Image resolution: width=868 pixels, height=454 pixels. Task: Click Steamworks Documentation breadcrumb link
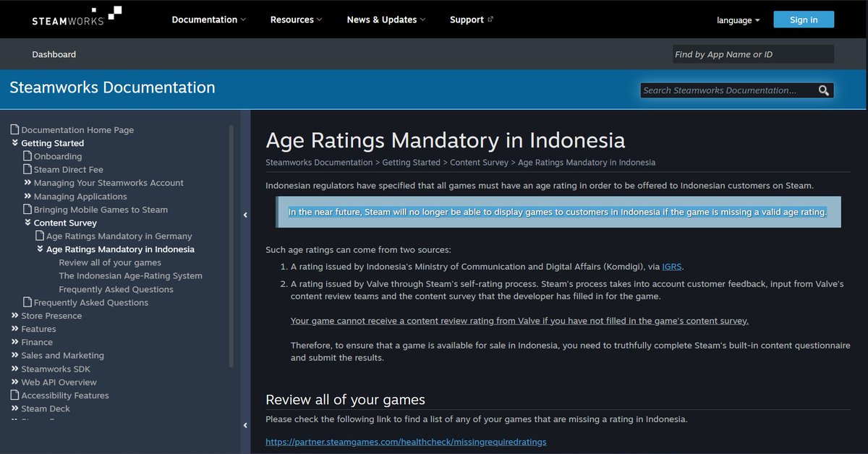click(319, 163)
